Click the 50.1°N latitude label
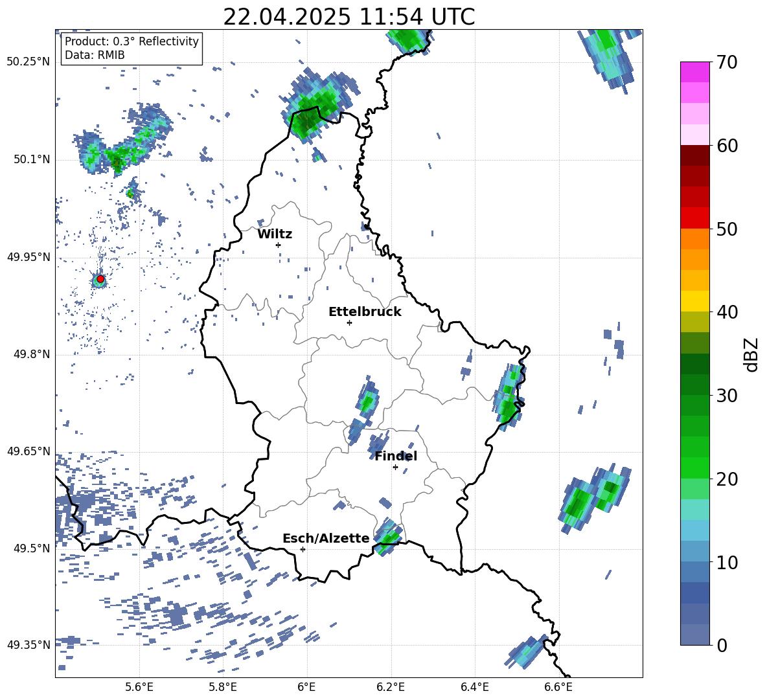767x700 pixels. coord(31,159)
